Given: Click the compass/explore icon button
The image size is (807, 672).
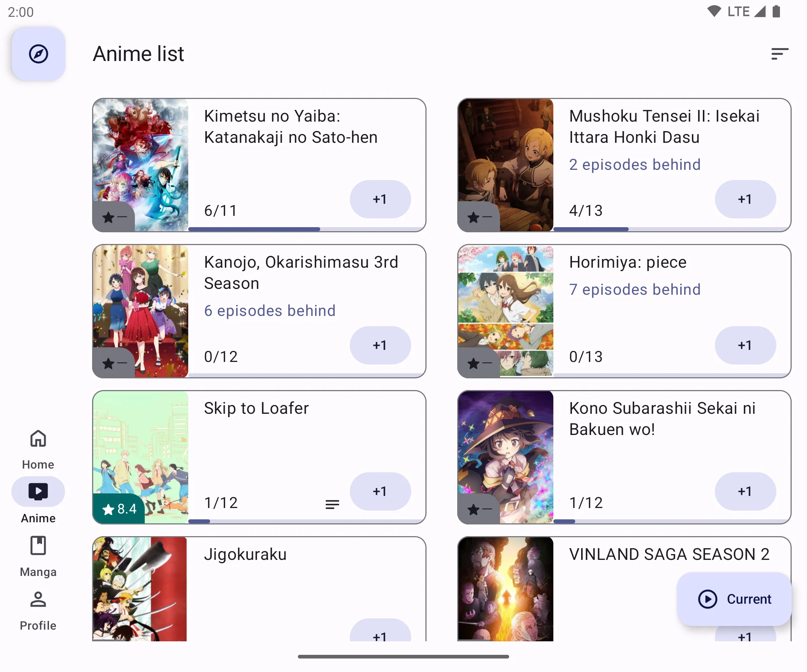Looking at the screenshot, I should pyautogui.click(x=38, y=54).
